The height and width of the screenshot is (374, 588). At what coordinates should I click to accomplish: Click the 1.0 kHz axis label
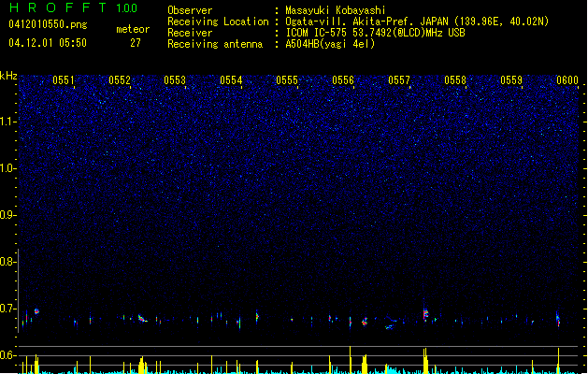click(x=8, y=168)
